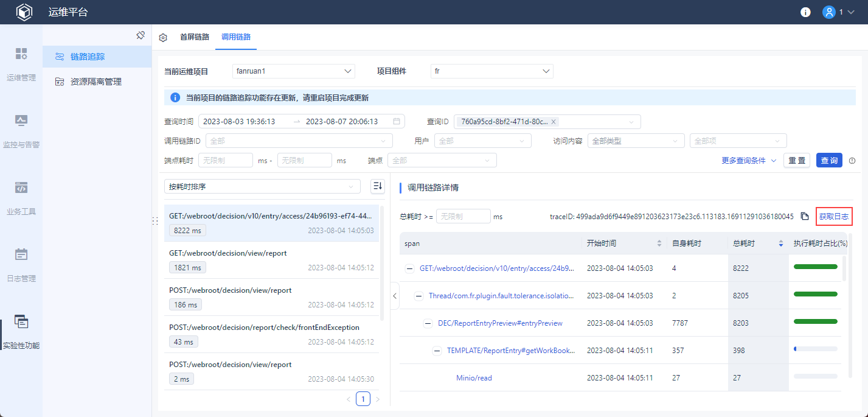Expand 更多查询条件 options

click(x=748, y=161)
